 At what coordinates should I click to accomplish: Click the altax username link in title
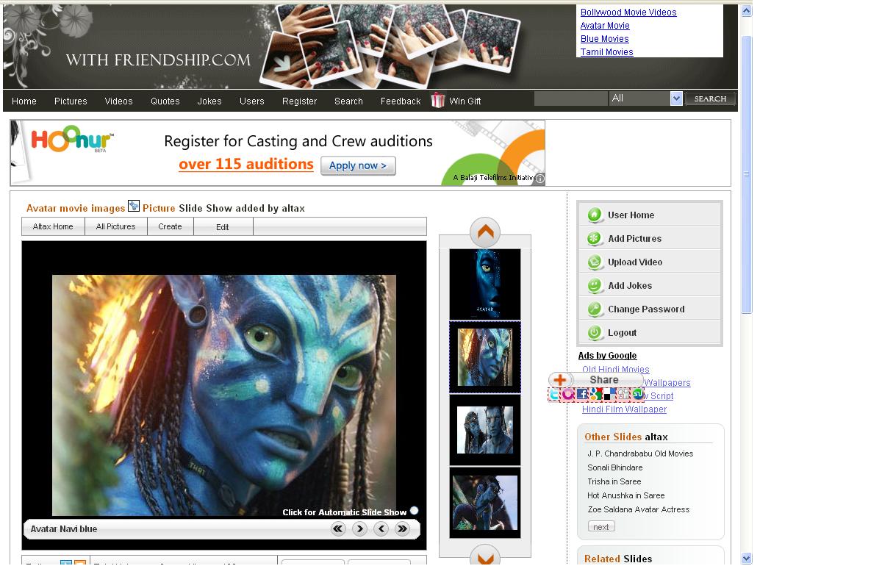pyautogui.click(x=293, y=208)
